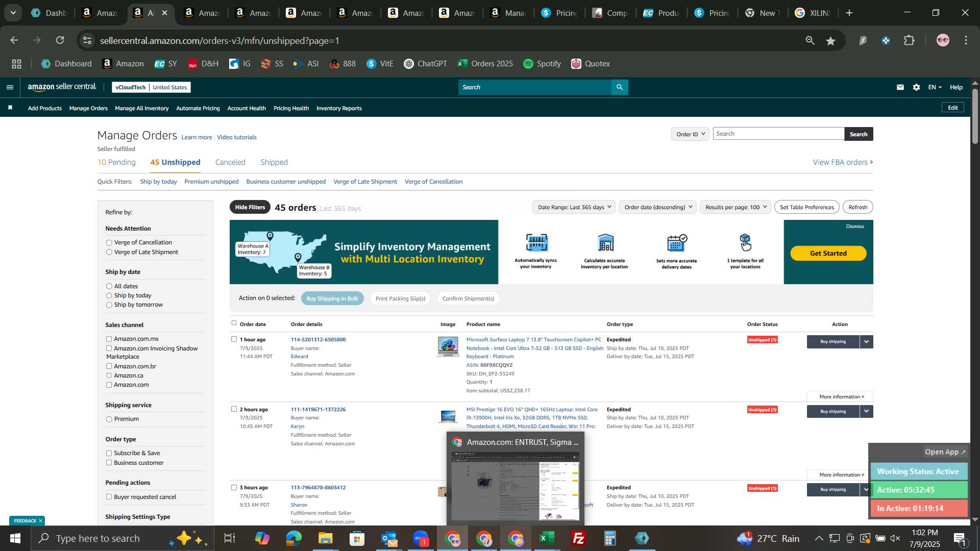Viewport: 980px width, 551px height.
Task: Click the Get Started button
Action: pos(828,254)
